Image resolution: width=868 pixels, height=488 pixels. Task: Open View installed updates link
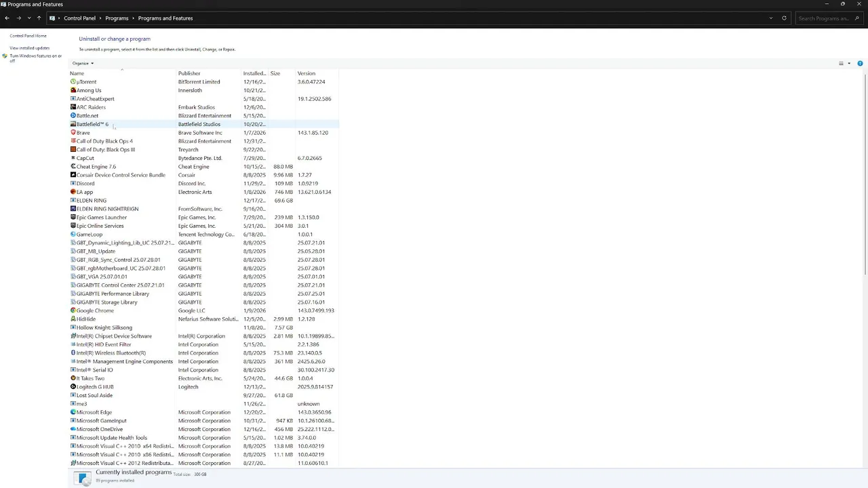click(x=29, y=48)
